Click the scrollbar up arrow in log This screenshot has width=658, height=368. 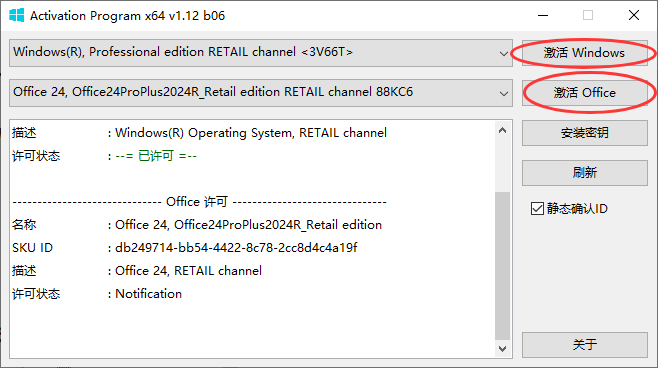pos(503,130)
